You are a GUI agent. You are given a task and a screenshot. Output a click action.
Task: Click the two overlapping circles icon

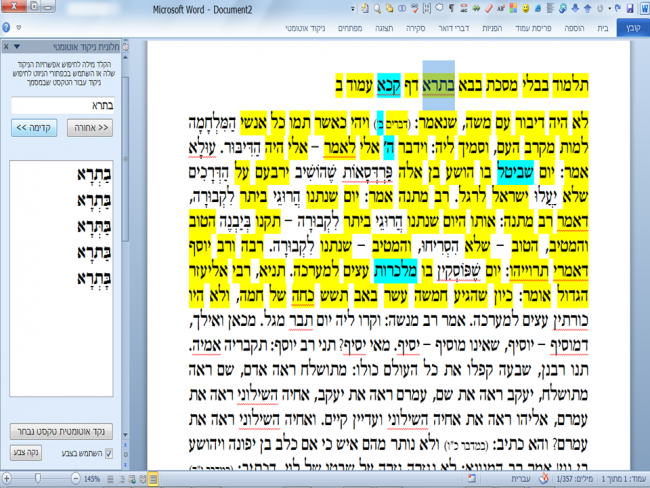402,8
